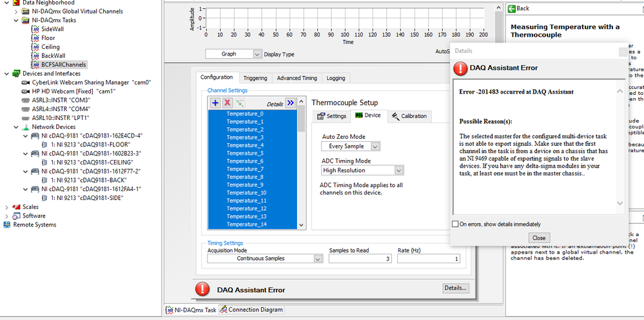Open the Display Type Graph dropdown
644x320 pixels.
coord(257,54)
